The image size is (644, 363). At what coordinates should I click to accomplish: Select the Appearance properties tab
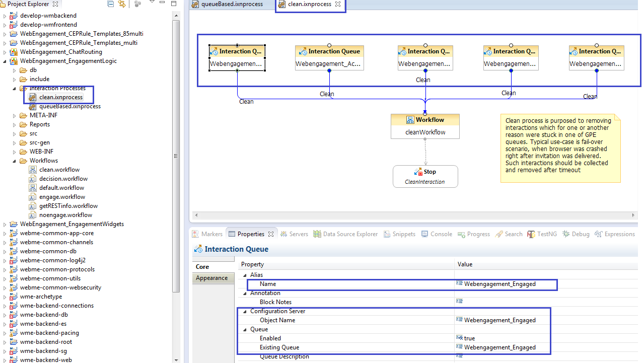213,278
